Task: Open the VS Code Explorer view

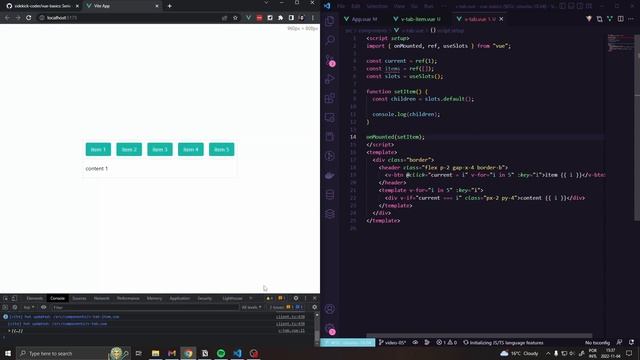Action: click(x=330, y=21)
